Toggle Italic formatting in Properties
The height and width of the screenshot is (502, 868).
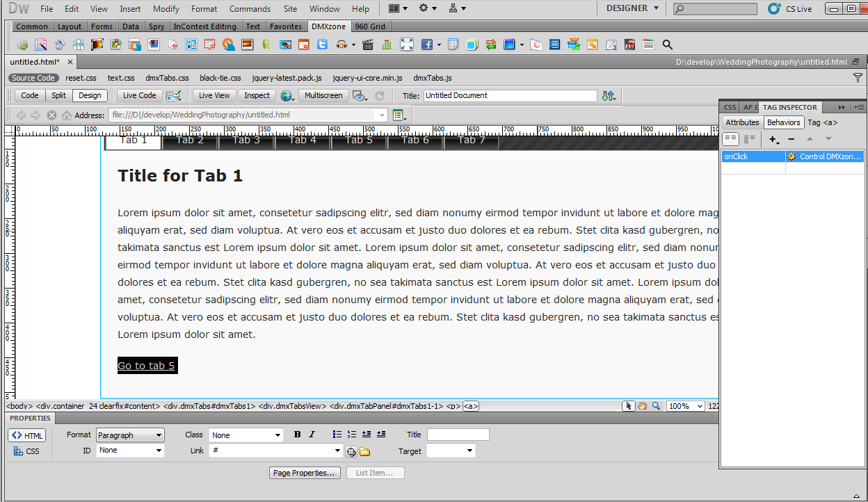tap(312, 435)
